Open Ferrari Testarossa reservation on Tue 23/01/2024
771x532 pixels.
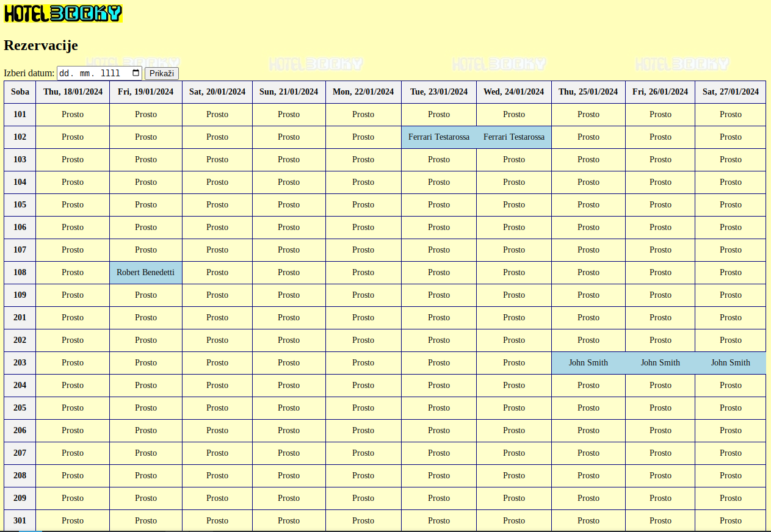439,137
